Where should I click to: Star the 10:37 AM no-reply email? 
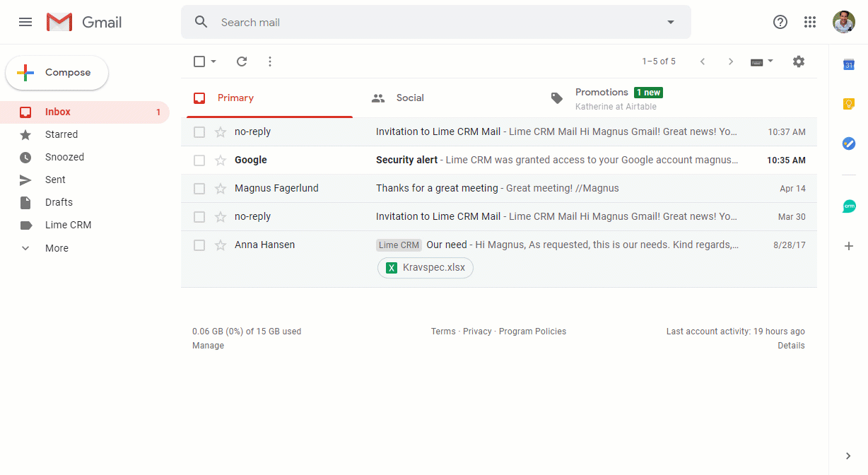221,132
